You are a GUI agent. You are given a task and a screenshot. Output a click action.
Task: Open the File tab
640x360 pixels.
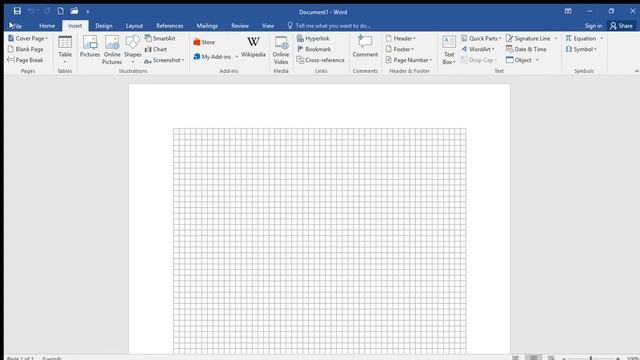(x=16, y=26)
